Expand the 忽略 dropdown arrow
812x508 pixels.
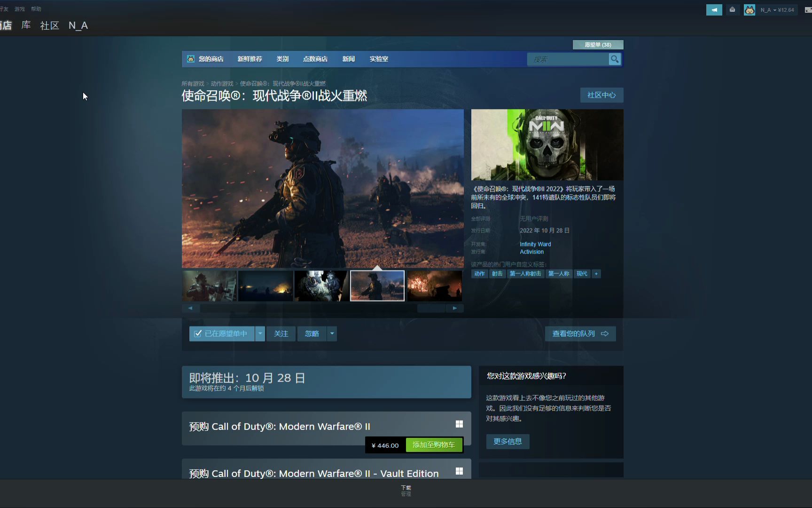click(332, 333)
